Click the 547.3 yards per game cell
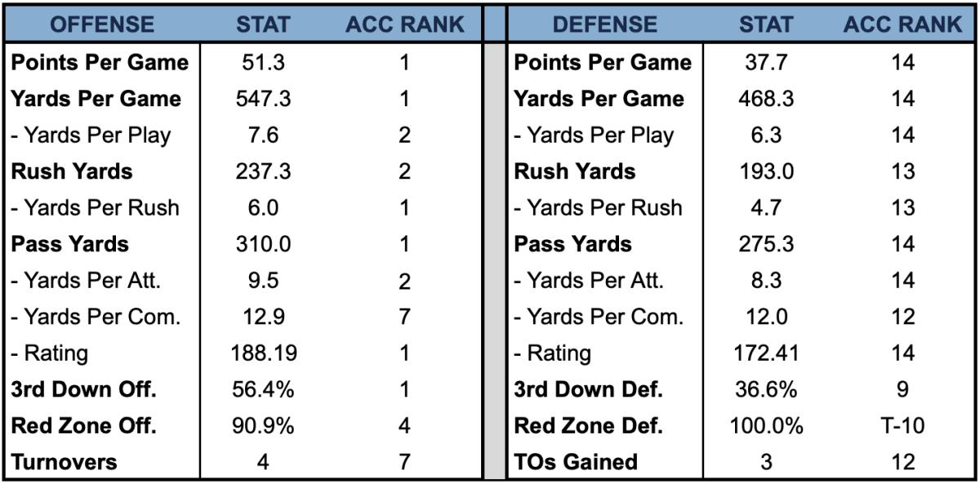The image size is (980, 484). [263, 100]
